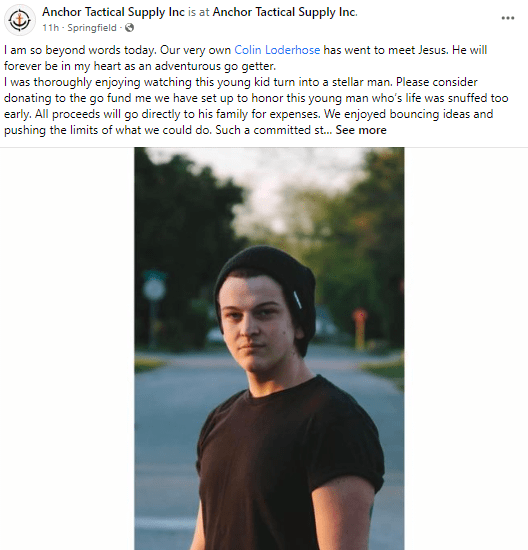Click the opening sentence "I am so beyond words today"
The image size is (528, 550).
coord(79,50)
